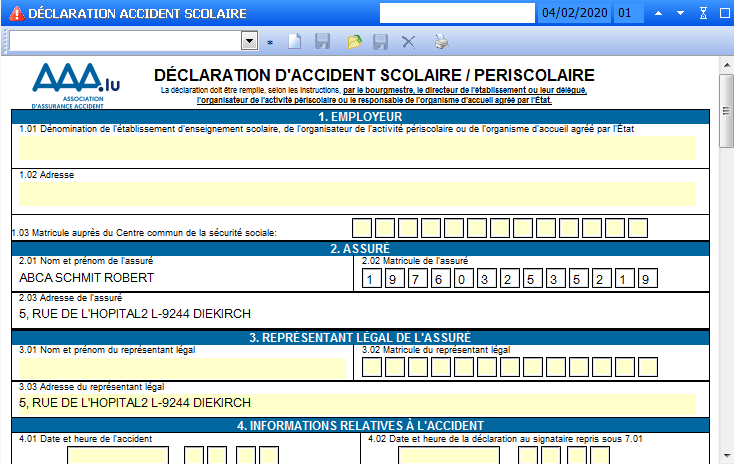The width and height of the screenshot is (734, 465).
Task: Click the 1.01 Dénomination de l'établissement field
Action: tap(357, 148)
